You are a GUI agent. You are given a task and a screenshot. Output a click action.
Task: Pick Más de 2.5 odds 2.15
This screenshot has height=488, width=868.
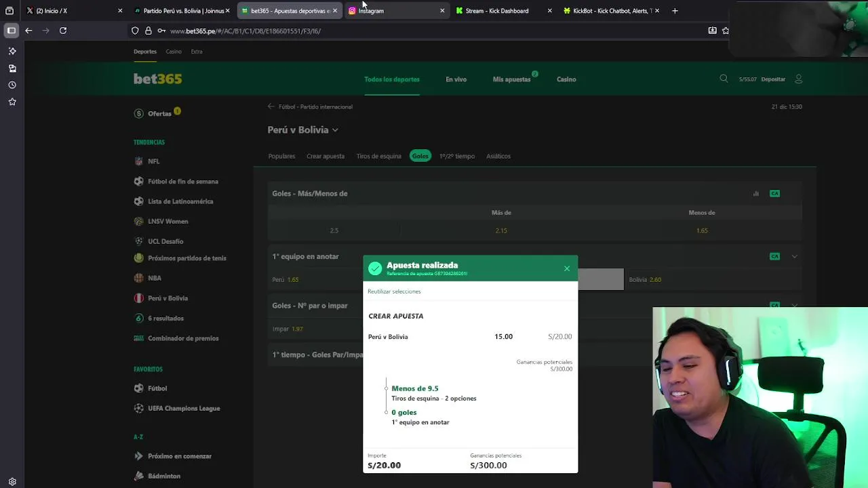(x=501, y=230)
